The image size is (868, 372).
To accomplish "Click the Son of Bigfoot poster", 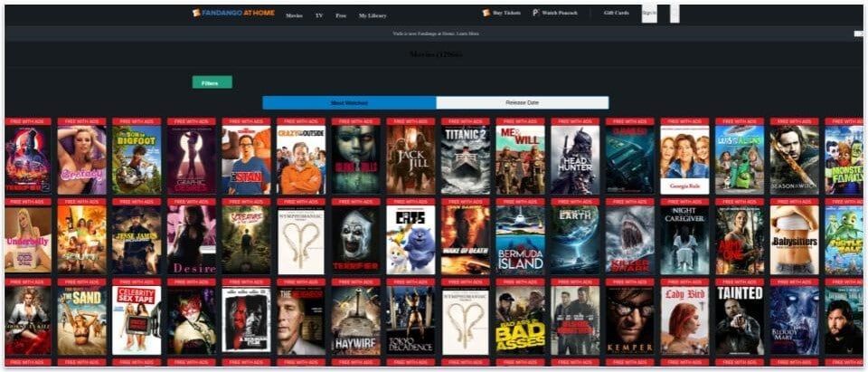I will pyautogui.click(x=137, y=160).
